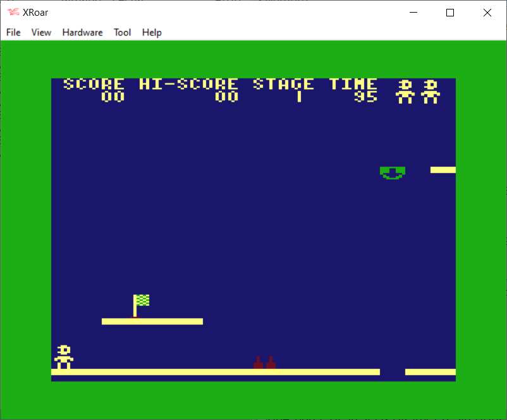This screenshot has width=507, height=420.
Task: Minimize the XRoar window
Action: click(x=413, y=13)
